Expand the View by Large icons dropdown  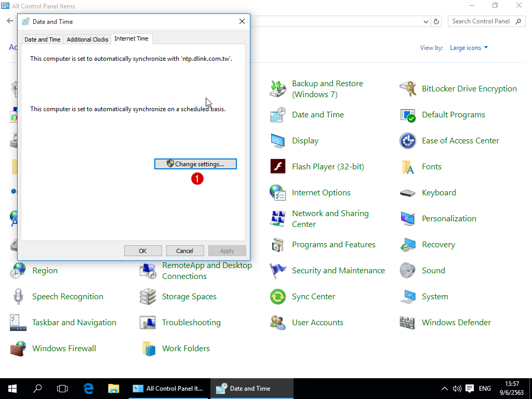469,48
